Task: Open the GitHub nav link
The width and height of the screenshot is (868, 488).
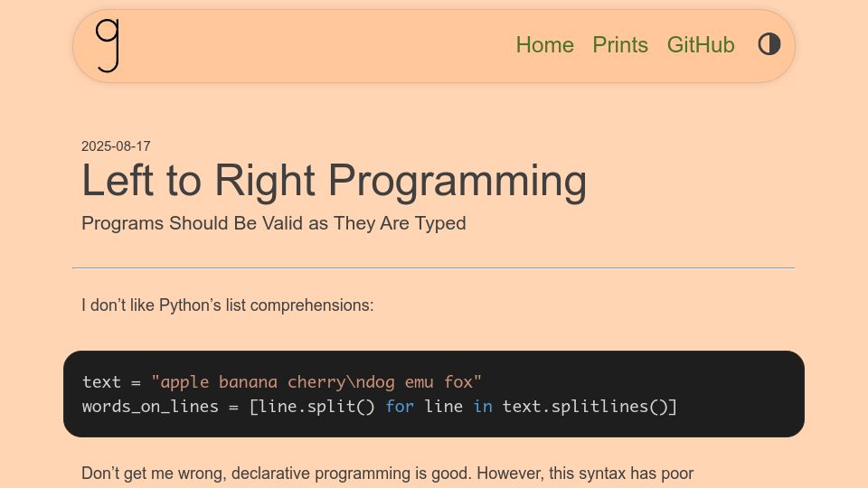Action: (x=700, y=45)
